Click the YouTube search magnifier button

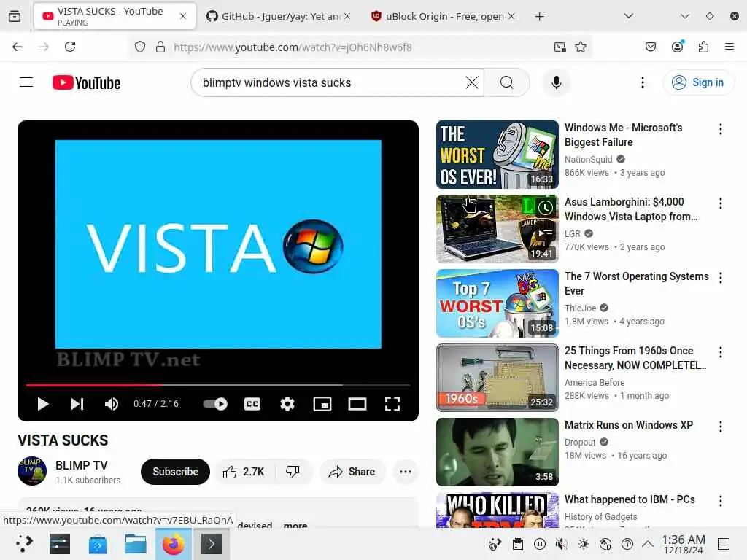507,82
